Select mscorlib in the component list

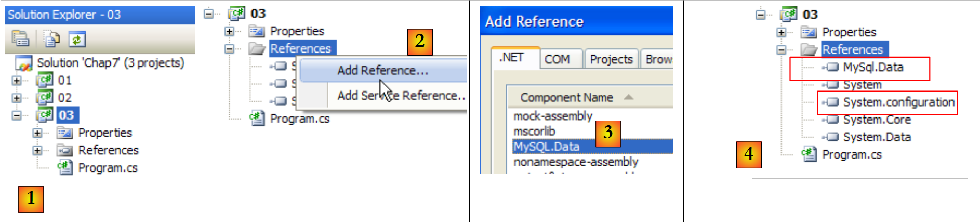tap(534, 131)
